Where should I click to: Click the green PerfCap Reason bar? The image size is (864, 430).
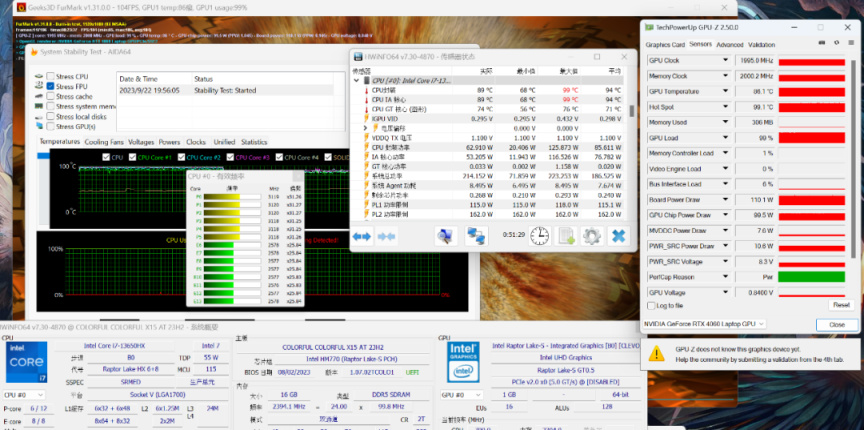tap(811, 277)
